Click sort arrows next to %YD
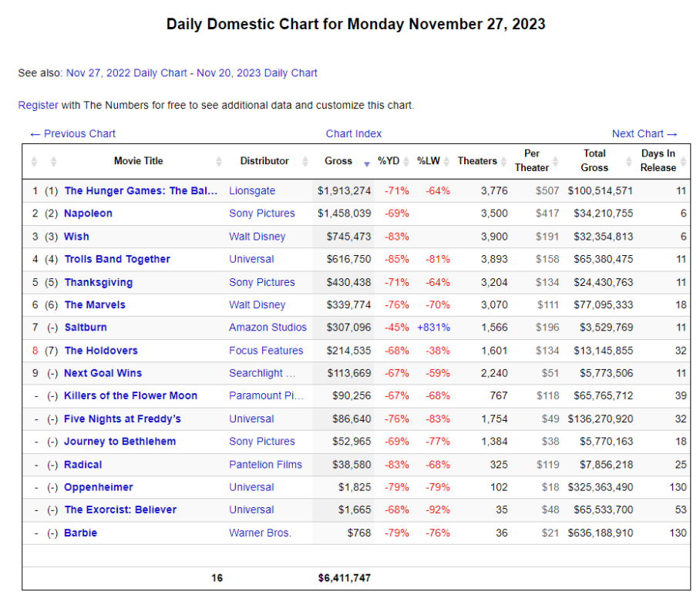 [x=406, y=162]
